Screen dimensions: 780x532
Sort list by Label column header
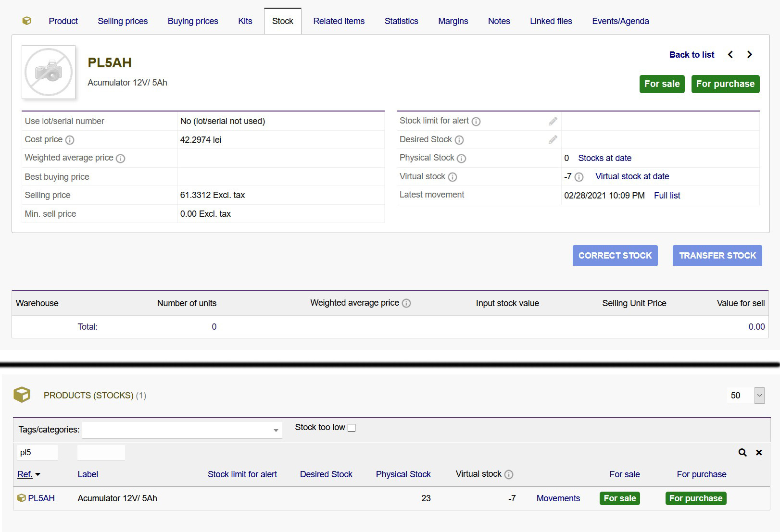88,474
